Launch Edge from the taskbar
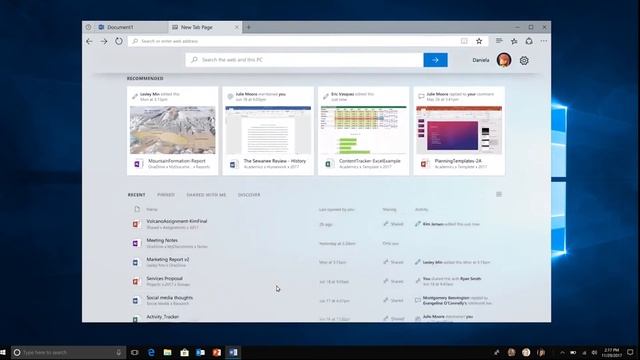The image size is (640, 360). 151,352
